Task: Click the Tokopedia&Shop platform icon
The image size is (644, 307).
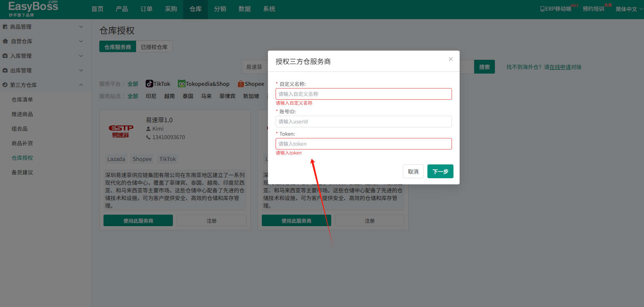Action: 181,84
